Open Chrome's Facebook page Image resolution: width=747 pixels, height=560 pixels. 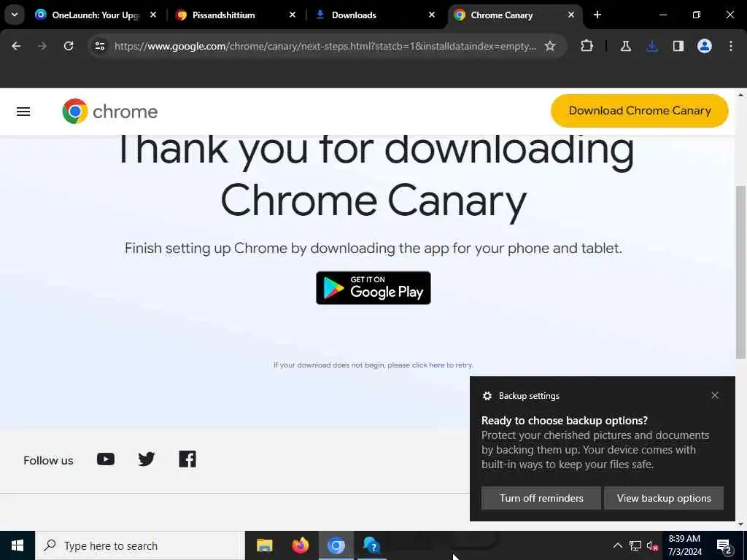pos(187,459)
